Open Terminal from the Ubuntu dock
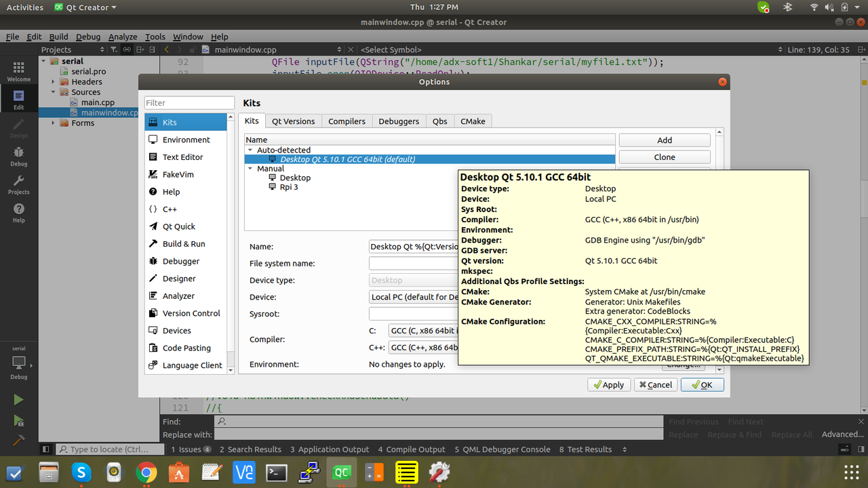 (277, 472)
